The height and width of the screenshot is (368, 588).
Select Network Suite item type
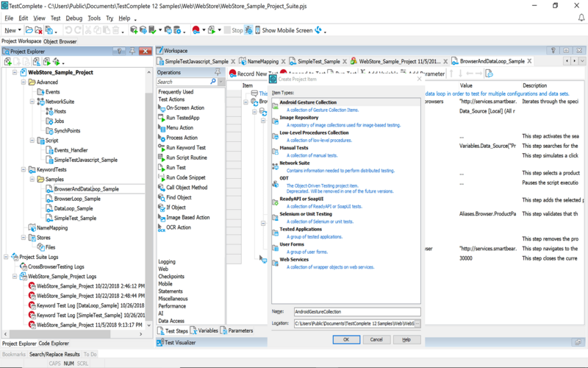coord(295,163)
